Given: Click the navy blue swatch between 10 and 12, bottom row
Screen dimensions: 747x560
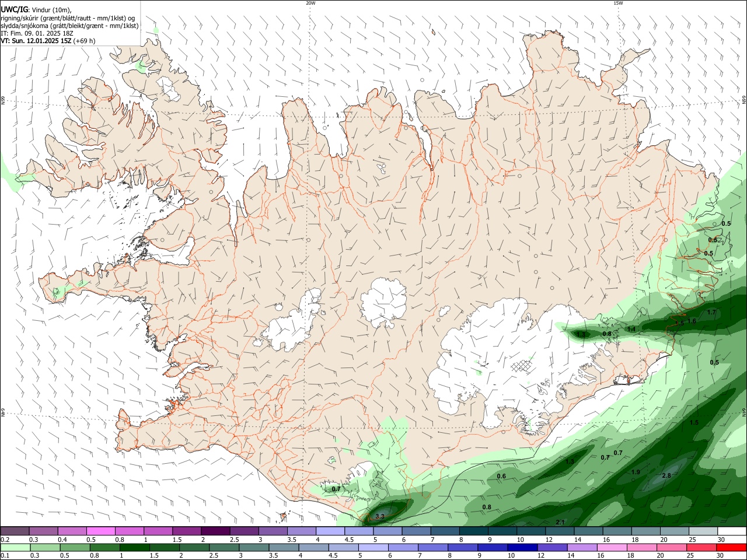Looking at the screenshot, I should [x=522, y=547].
